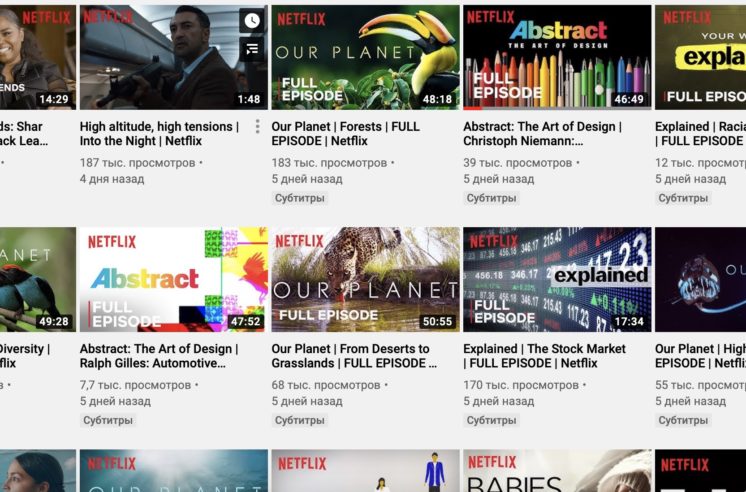Image resolution: width=746 pixels, height=492 pixels.
Task: Open three-dot menu beside High altitude video
Action: [257, 127]
